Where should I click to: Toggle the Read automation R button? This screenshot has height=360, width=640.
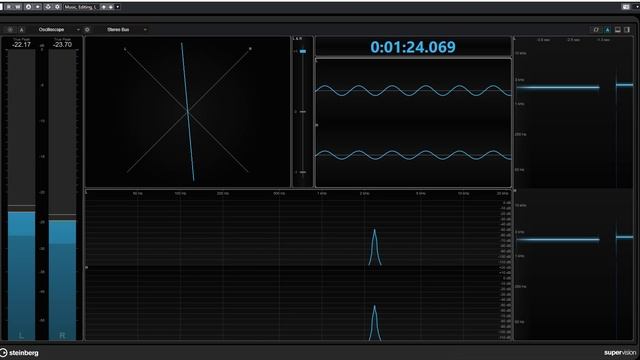pos(9,7)
